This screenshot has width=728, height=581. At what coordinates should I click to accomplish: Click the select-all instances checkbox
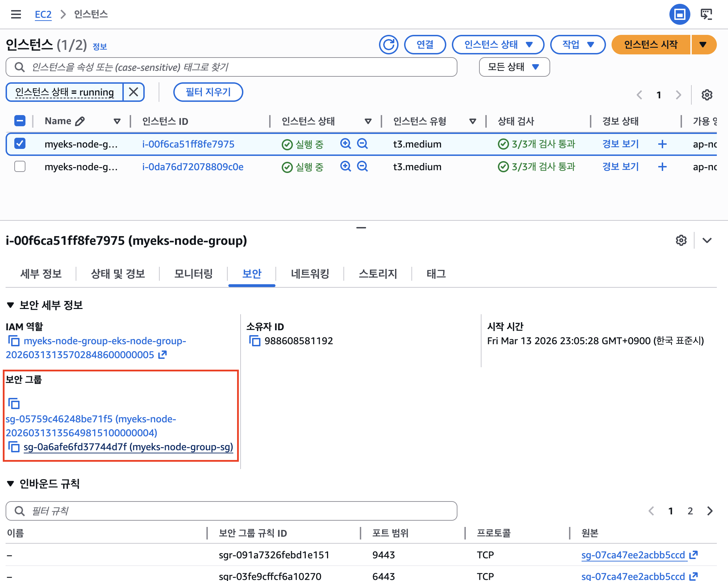click(x=20, y=121)
